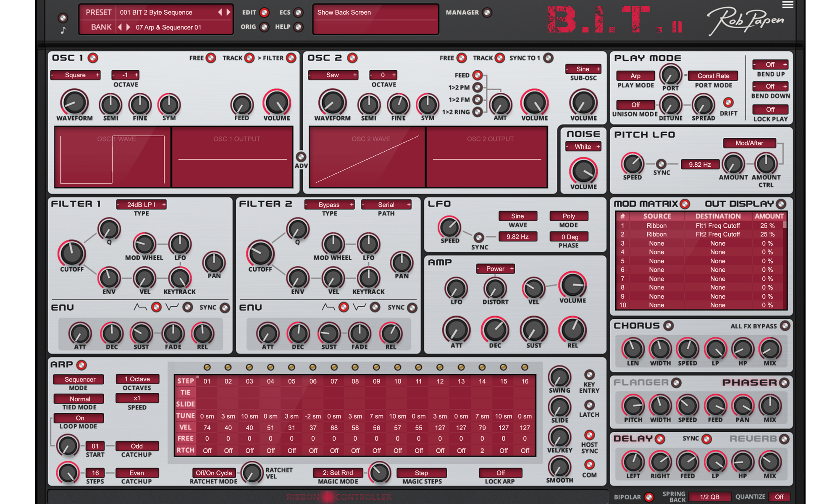Open the Mod Matrix view
This screenshot has width=840, height=504.
click(x=685, y=204)
